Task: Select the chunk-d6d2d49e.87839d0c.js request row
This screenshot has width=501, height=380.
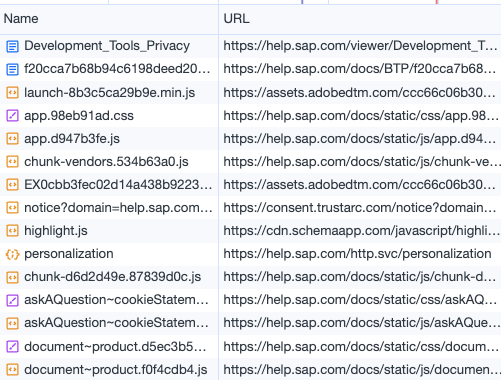Action: [250, 277]
